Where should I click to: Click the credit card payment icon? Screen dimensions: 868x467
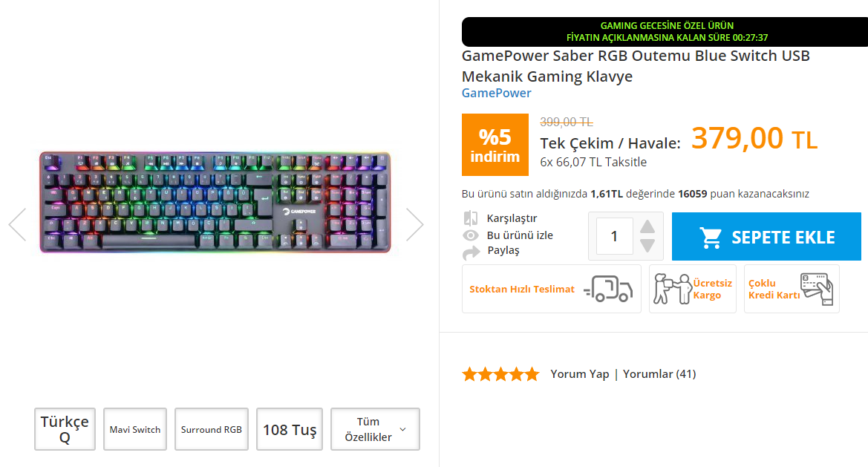[816, 289]
